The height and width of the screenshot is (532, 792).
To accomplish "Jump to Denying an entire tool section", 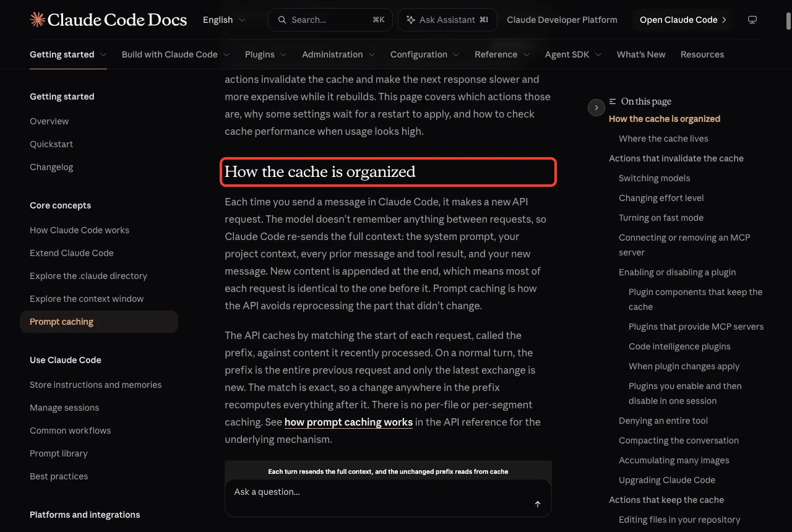I will click(x=663, y=421).
